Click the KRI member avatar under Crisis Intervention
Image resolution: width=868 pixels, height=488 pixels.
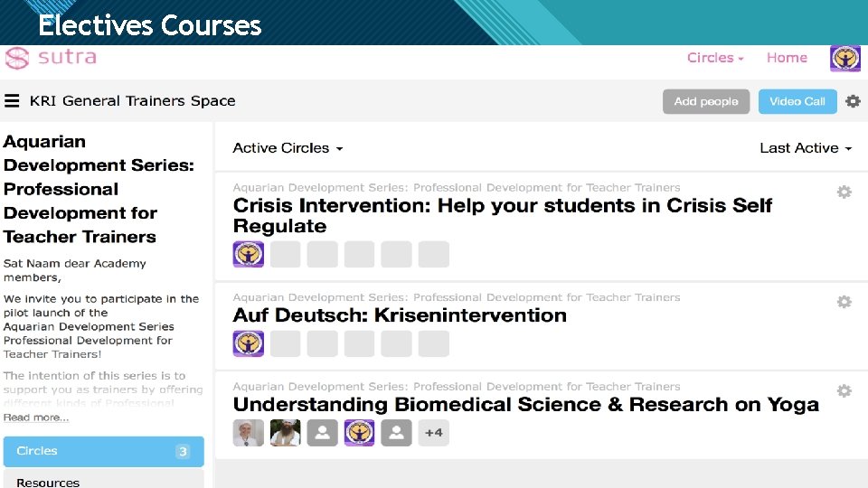pos(249,254)
